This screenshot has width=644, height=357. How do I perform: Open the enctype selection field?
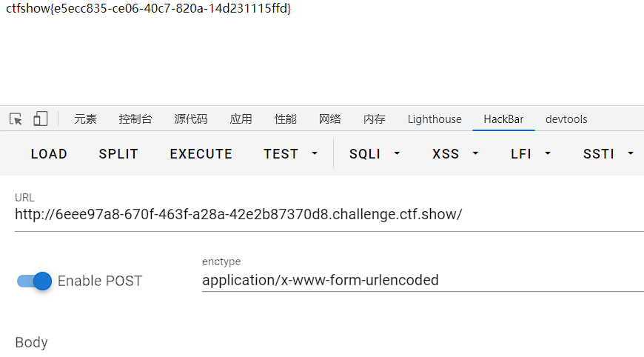tap(423, 280)
